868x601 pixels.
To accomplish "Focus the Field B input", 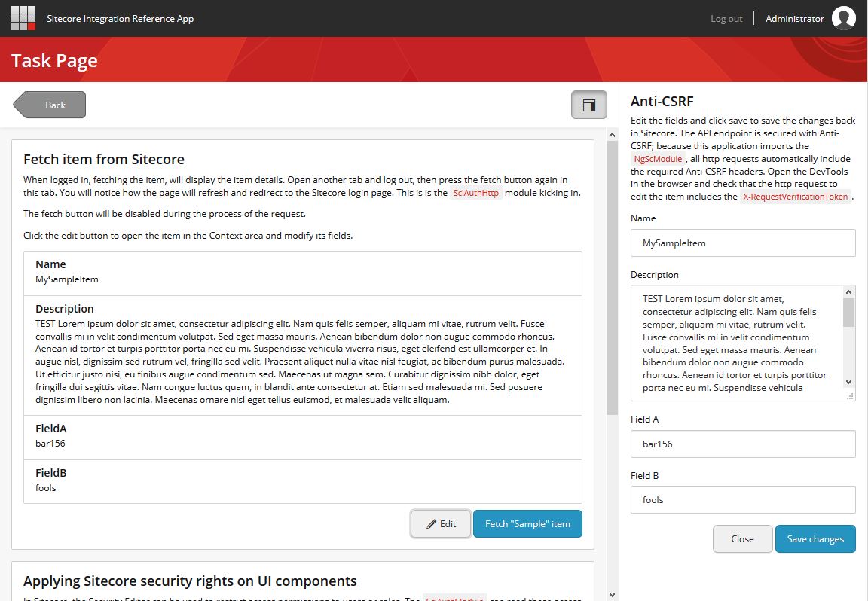I will coord(743,500).
